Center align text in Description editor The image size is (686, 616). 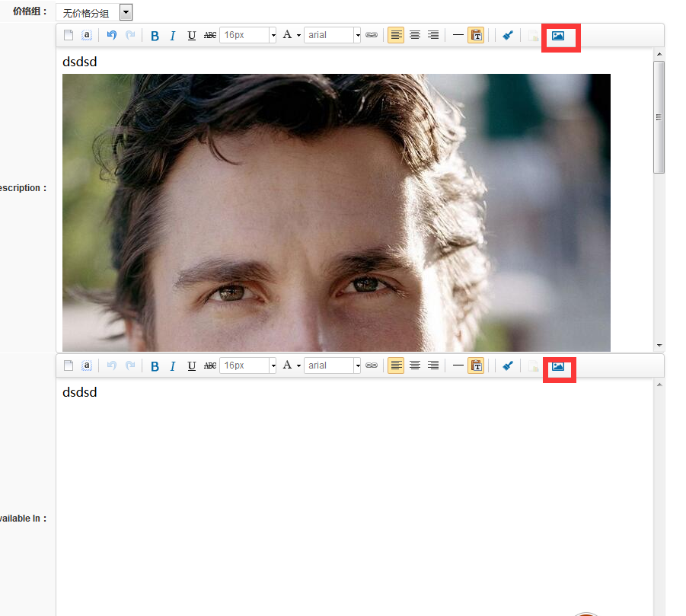click(x=415, y=35)
